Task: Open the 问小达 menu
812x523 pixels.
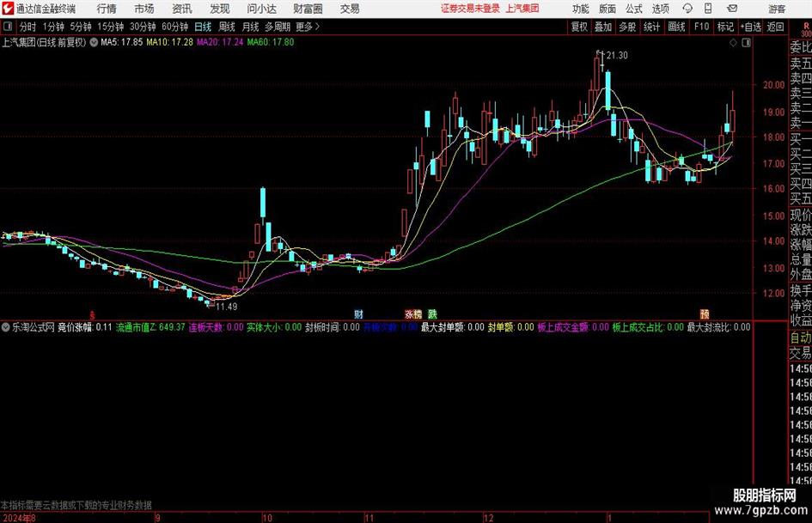Action: 261,9
